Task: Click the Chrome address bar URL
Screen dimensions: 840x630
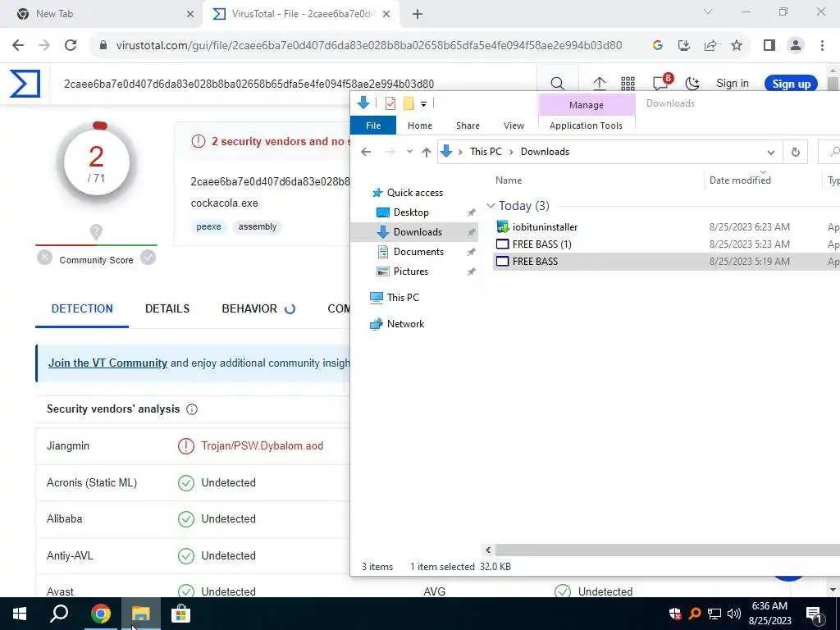Action: (x=369, y=46)
